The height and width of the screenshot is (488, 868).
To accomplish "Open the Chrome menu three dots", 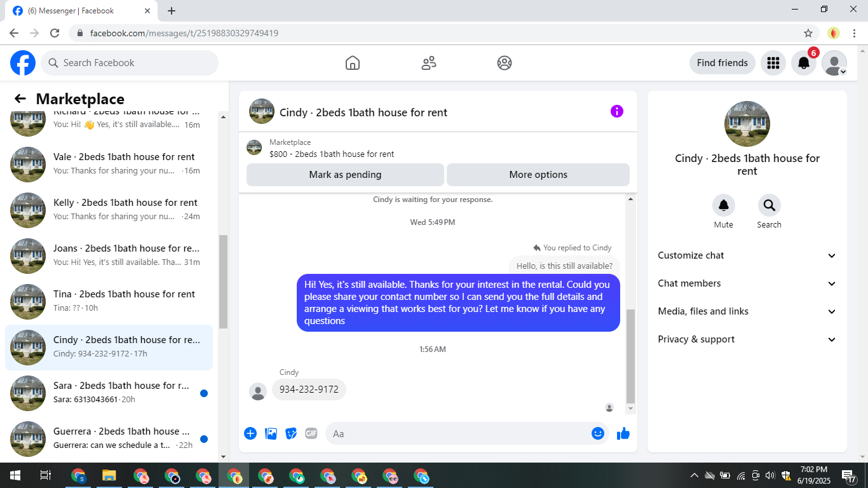I will click(855, 33).
